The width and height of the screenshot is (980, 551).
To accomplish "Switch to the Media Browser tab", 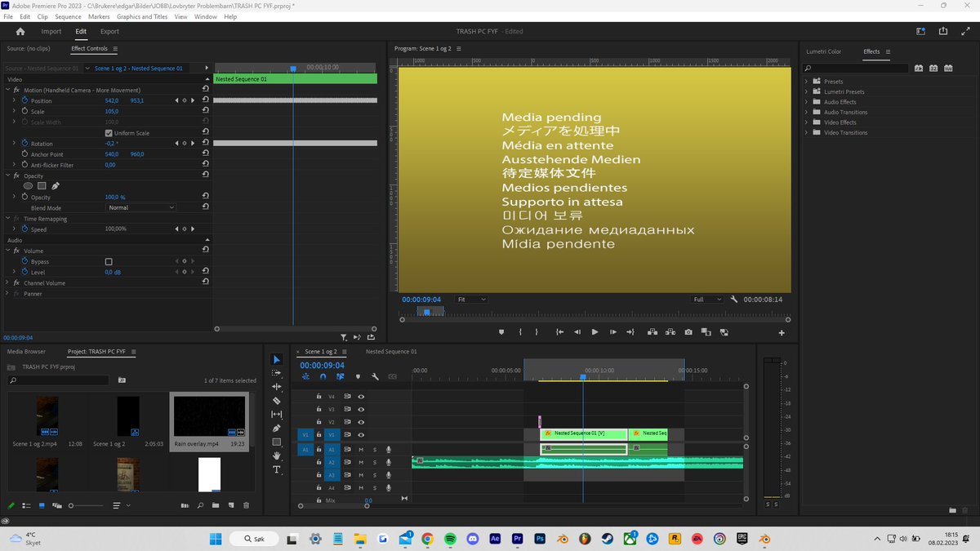I will 26,352.
